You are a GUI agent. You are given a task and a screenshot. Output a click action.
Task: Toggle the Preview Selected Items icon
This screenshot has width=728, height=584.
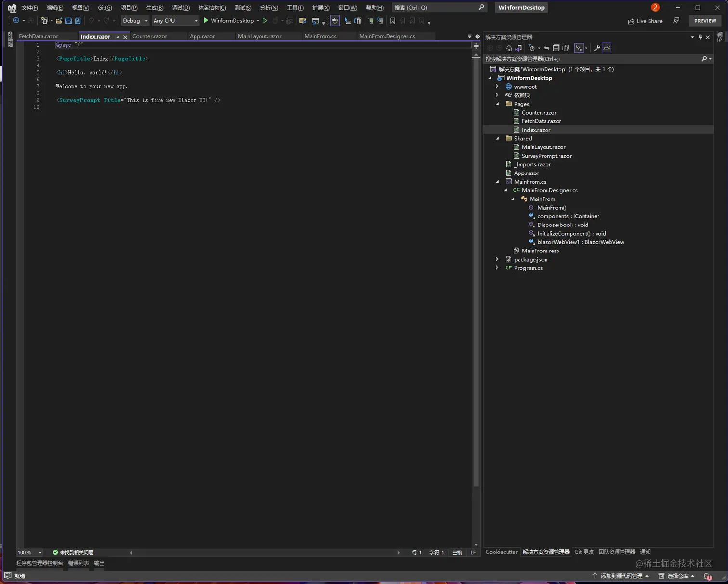(607, 48)
